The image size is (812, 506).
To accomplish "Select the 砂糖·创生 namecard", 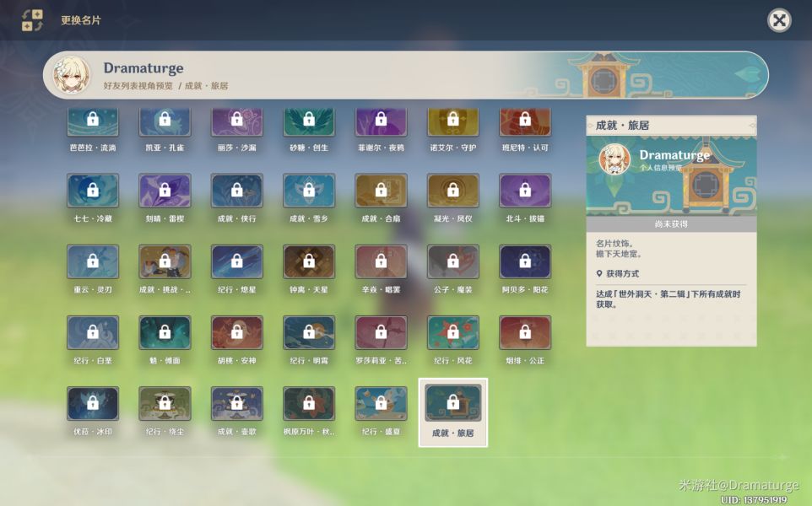I will [x=309, y=122].
